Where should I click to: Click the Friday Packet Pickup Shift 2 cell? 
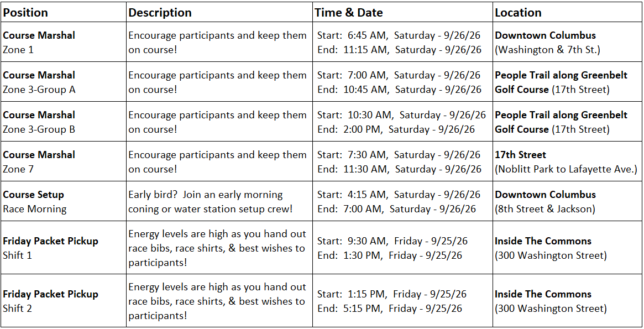click(64, 301)
